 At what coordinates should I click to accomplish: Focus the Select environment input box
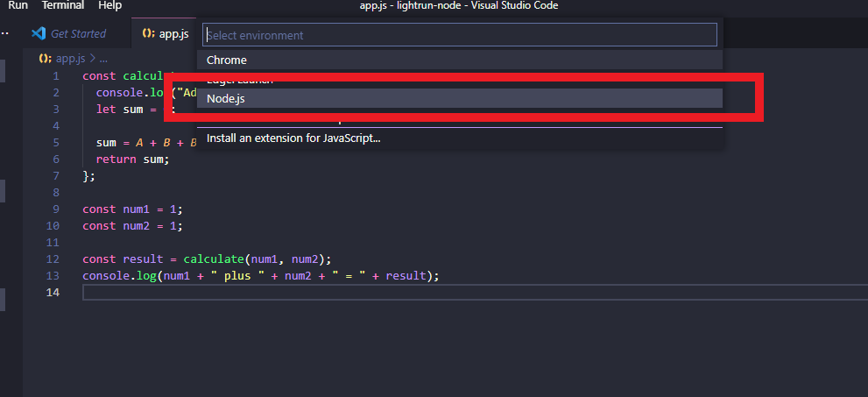460,35
